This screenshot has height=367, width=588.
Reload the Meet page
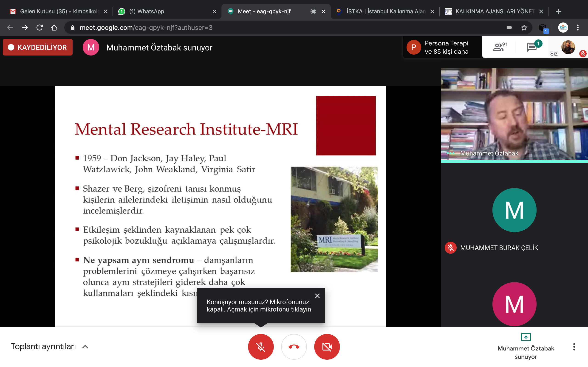[40, 28]
